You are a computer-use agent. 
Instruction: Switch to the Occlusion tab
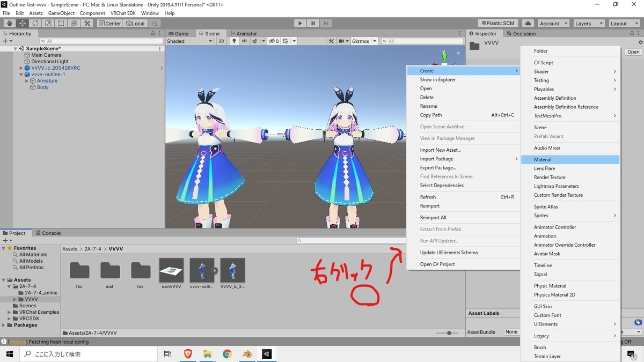(x=521, y=33)
